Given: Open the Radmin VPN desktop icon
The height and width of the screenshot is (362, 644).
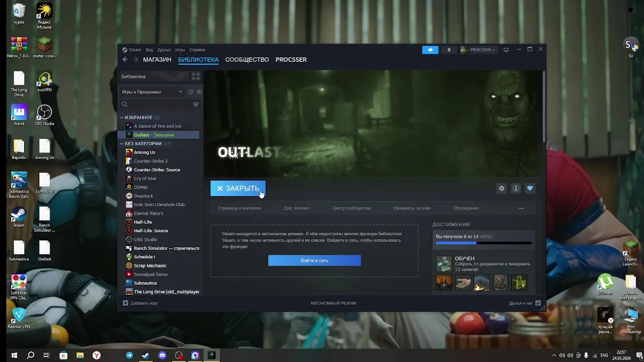Looking at the screenshot, I should tap(19, 318).
